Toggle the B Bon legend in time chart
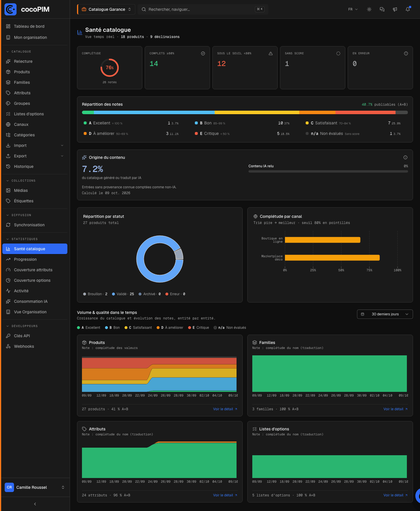 click(112, 328)
